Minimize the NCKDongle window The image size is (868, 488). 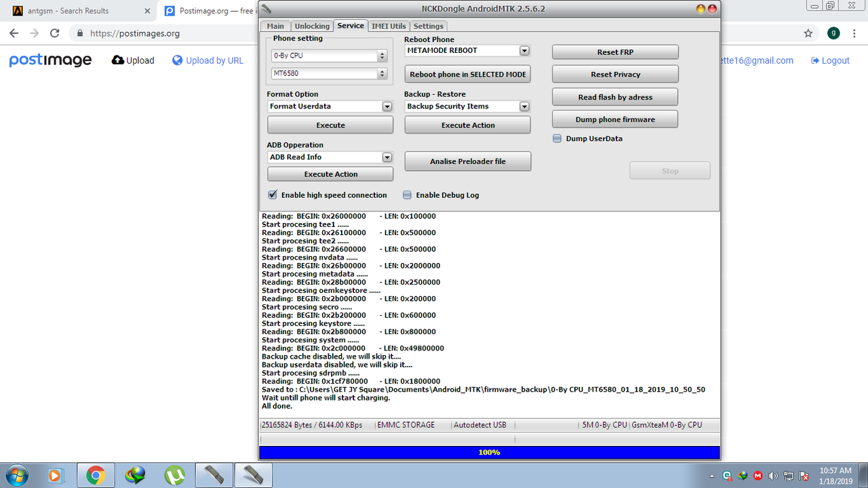701,9
